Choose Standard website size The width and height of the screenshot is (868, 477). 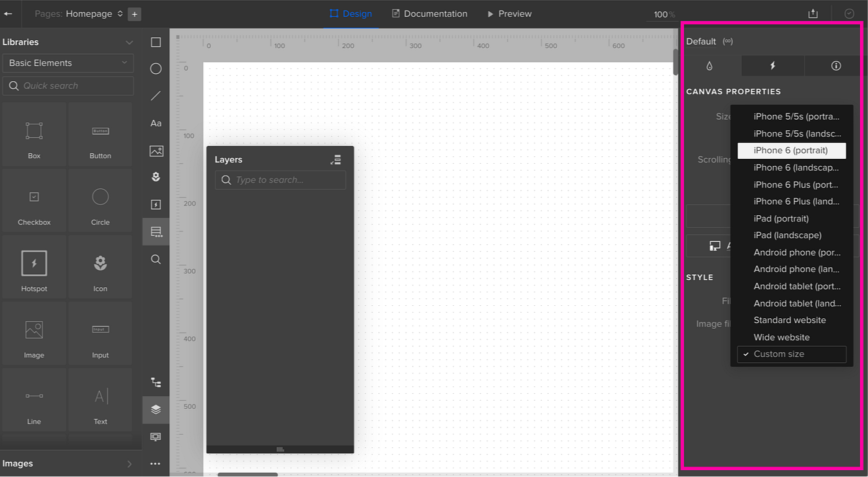click(x=792, y=320)
